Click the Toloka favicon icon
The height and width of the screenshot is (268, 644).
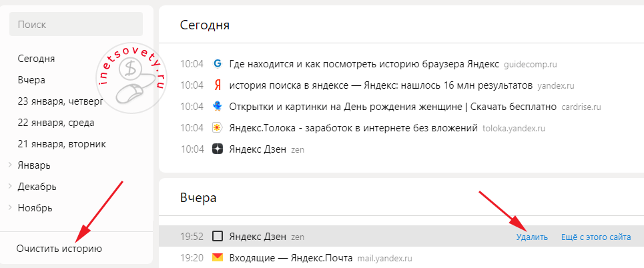point(217,128)
